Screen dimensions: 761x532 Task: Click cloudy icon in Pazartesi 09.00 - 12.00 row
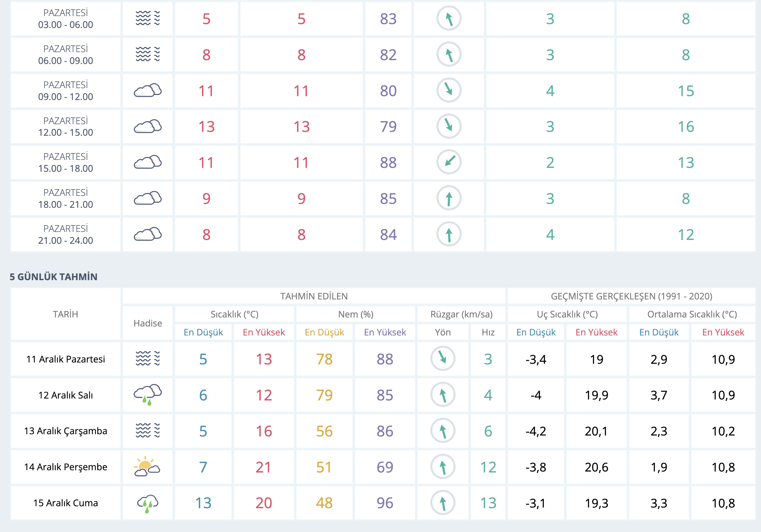(x=147, y=90)
